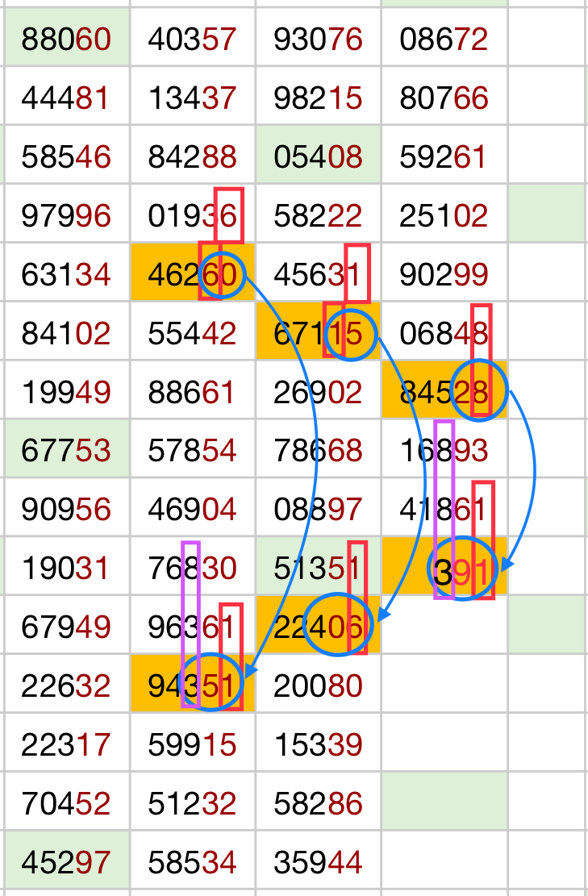
Task: Select cell with number 96361
Action: (x=192, y=627)
